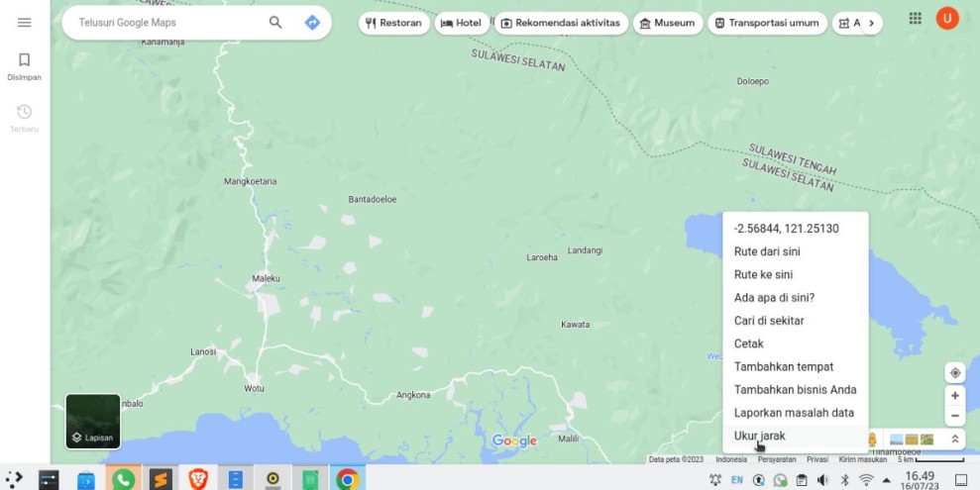Click the Maleku town label
Viewport: 980px width, 490px height.
pyautogui.click(x=266, y=278)
